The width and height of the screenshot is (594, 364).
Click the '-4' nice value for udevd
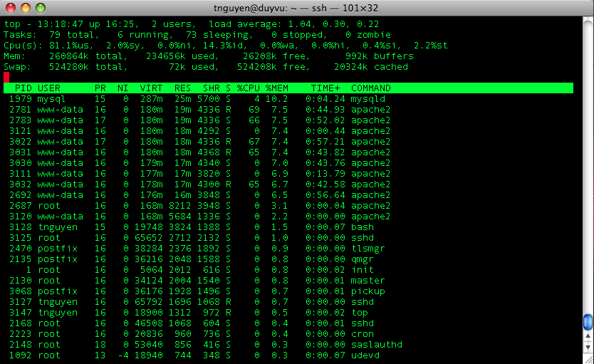click(123, 355)
